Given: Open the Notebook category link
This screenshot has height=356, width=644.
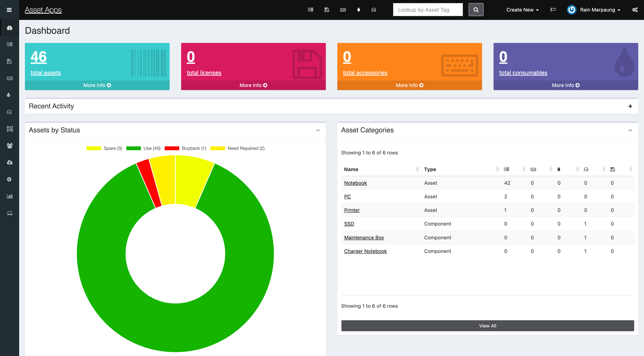Looking at the screenshot, I should pyautogui.click(x=355, y=183).
